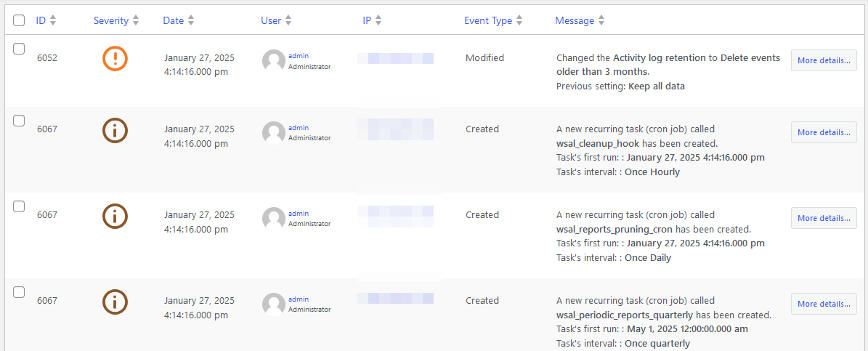Click the user avatar in wsal_periodic_reports_quarterly row

pyautogui.click(x=273, y=304)
